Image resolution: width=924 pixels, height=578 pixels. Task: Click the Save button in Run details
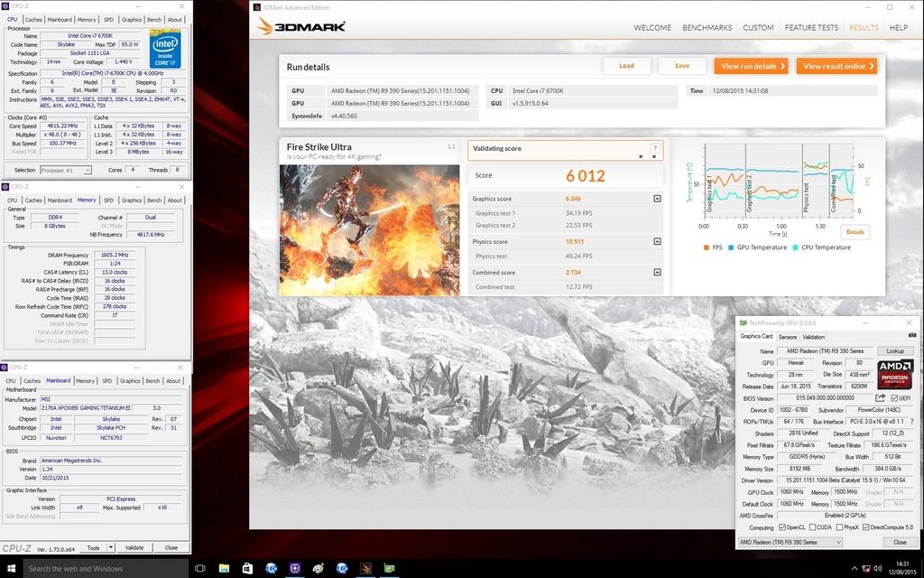pos(682,66)
